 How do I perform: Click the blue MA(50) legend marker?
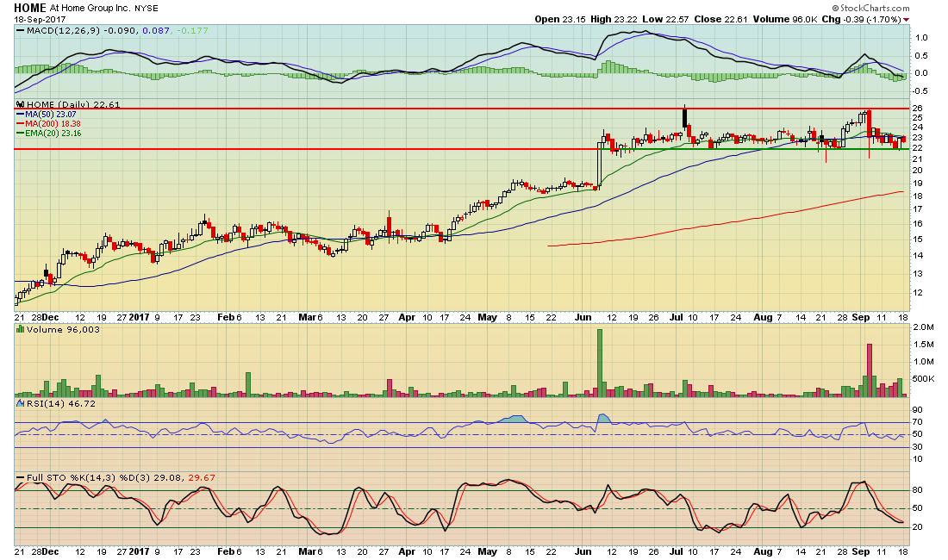tap(20, 115)
